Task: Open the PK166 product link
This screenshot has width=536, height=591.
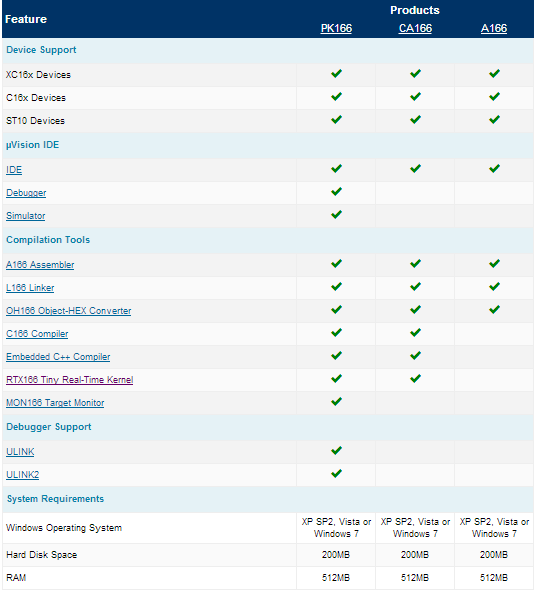Action: point(336,28)
